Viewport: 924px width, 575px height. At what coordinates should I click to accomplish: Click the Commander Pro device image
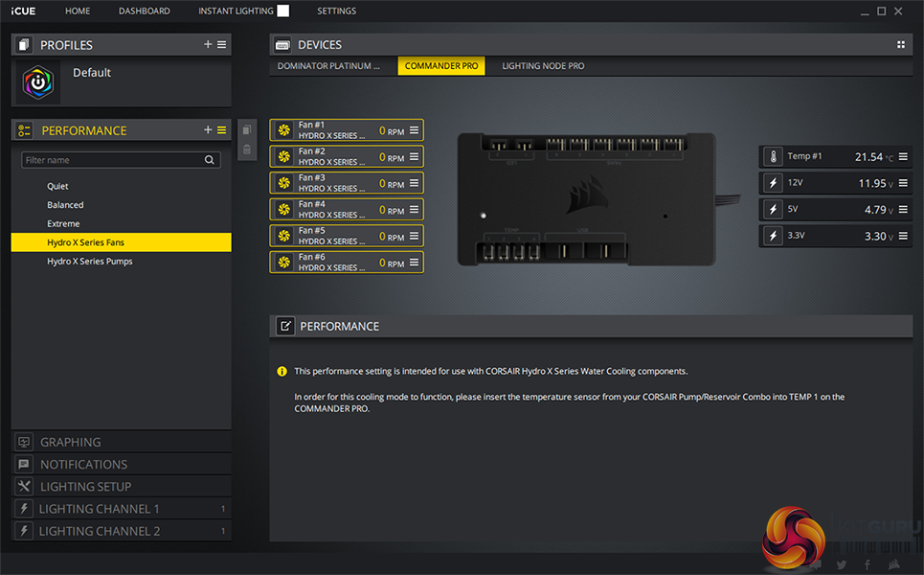tap(587, 199)
